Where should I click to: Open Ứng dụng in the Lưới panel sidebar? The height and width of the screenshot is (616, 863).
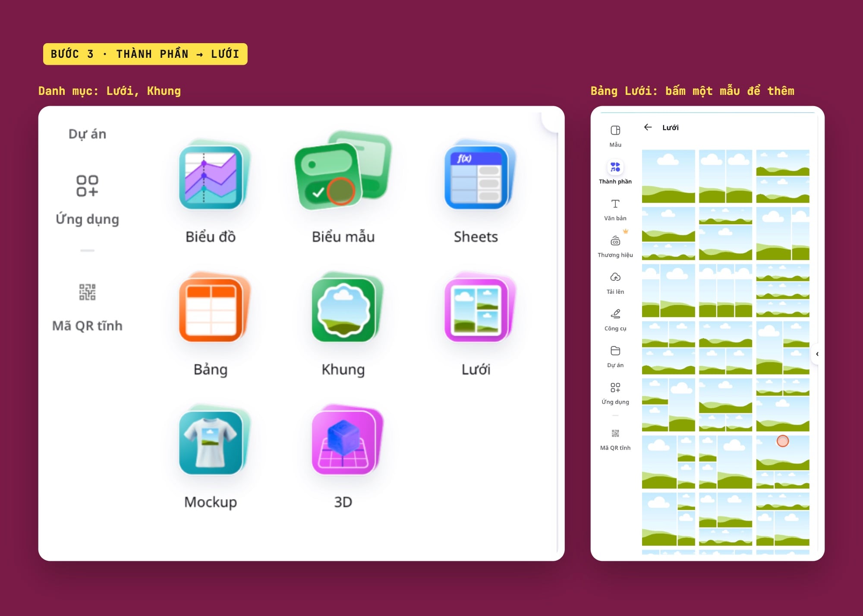tap(615, 393)
